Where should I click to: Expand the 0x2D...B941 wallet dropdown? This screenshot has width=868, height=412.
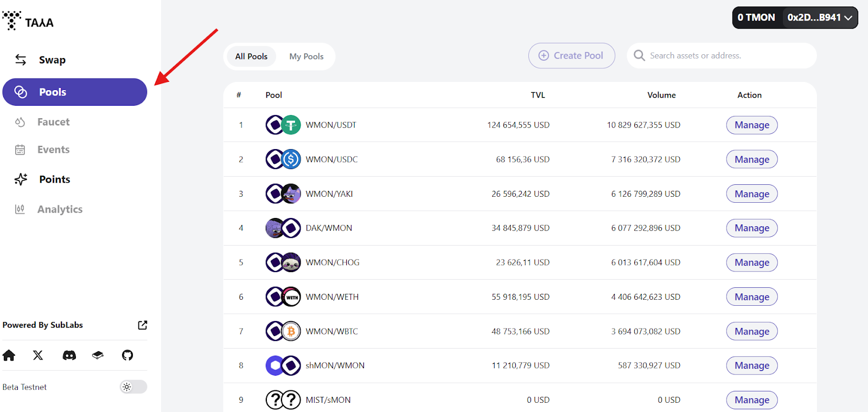coord(820,17)
